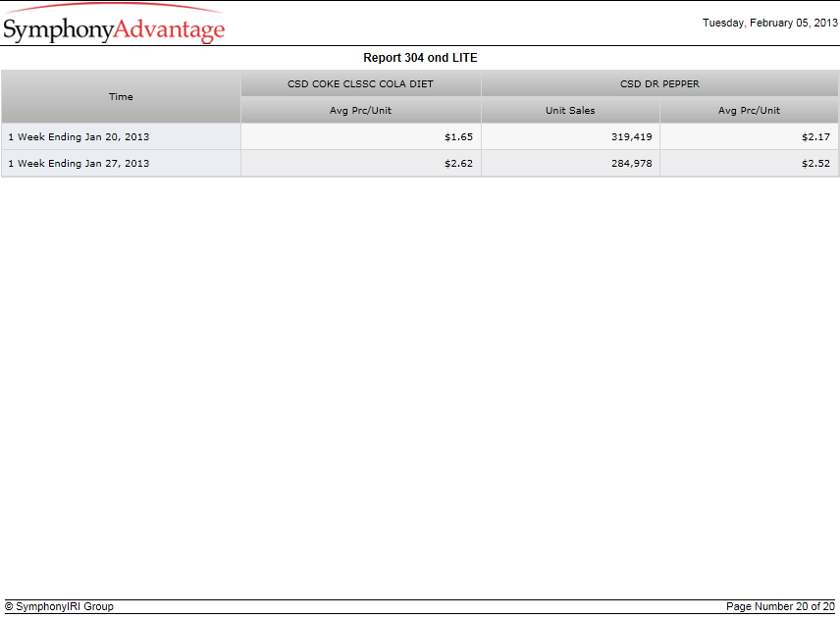Click the Unit Sales subheader
840x619 pixels.
tap(570, 110)
